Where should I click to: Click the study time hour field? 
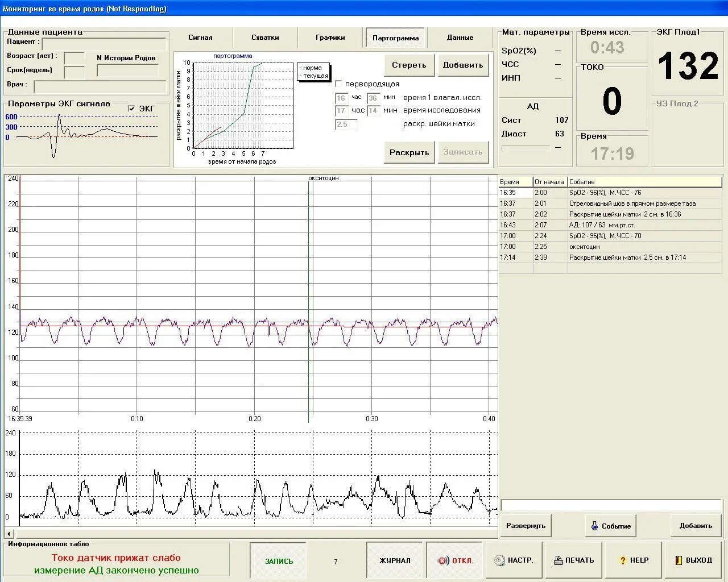point(341,111)
